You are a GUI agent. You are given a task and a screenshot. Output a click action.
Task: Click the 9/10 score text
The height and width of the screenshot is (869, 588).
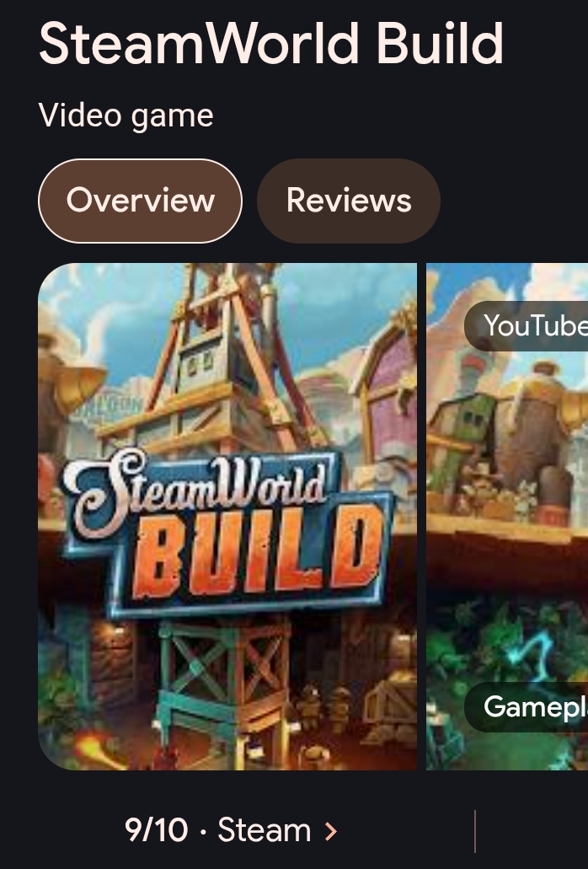pos(156,830)
